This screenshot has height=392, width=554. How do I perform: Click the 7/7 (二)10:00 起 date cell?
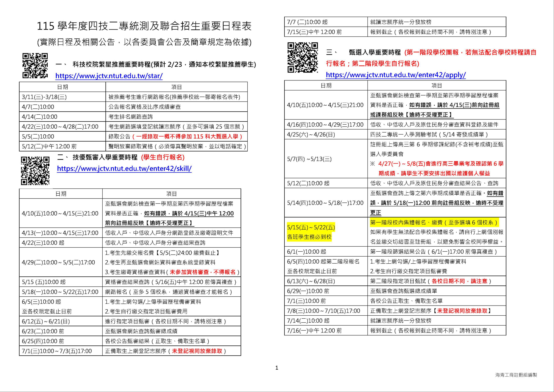coord(307,22)
